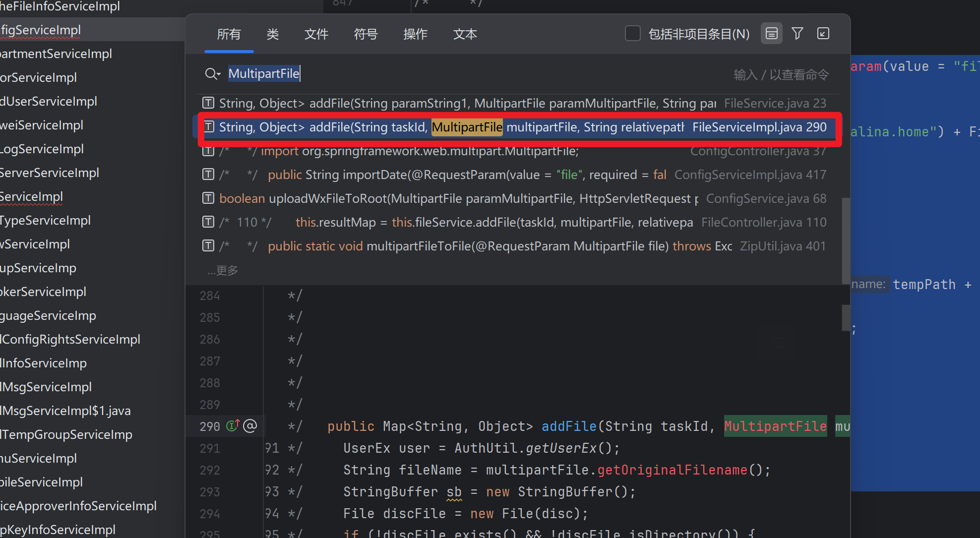The image size is (980, 538).
Task: Switch to the 文本 tab
Action: [x=465, y=34]
